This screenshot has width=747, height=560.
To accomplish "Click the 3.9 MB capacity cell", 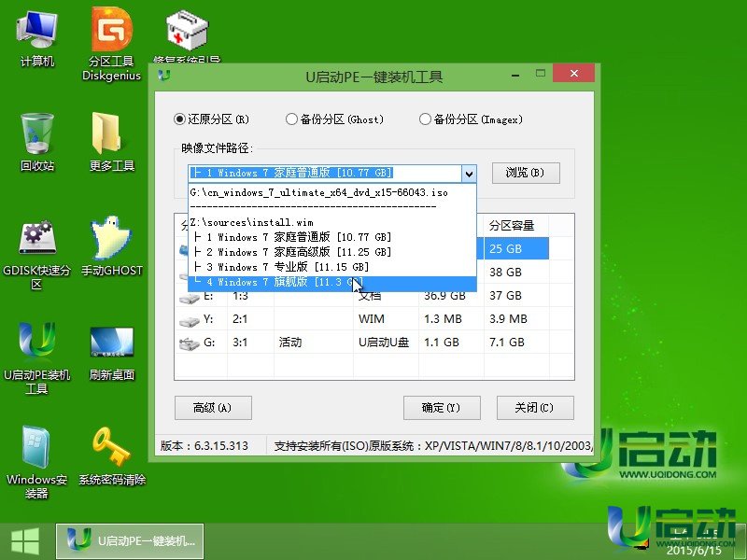I will 516,318.
